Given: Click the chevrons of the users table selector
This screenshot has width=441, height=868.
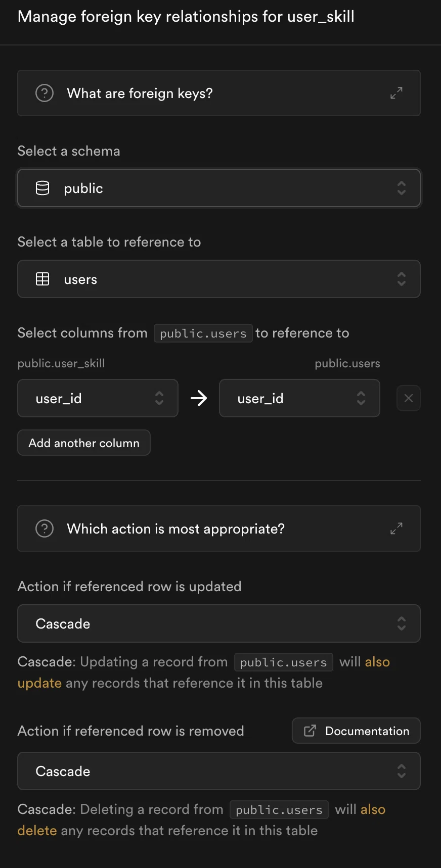Looking at the screenshot, I should [x=402, y=279].
